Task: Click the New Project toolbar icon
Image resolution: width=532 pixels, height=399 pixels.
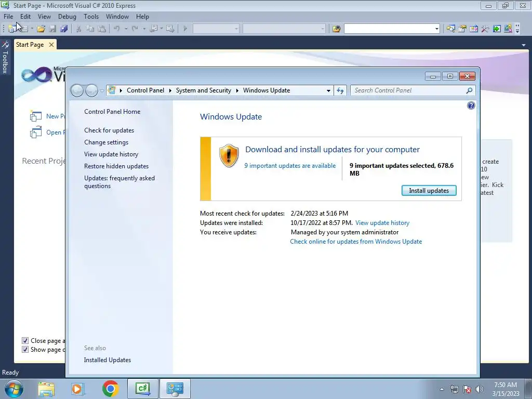Action: click(x=12, y=29)
